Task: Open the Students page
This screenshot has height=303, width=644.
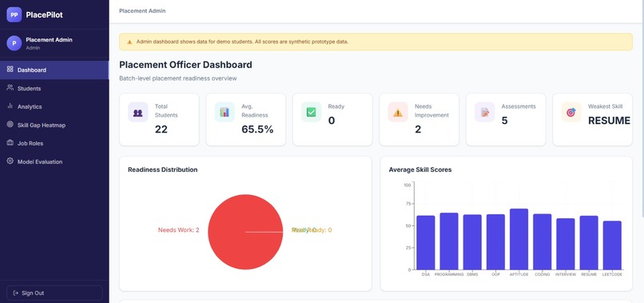Action: [54, 89]
